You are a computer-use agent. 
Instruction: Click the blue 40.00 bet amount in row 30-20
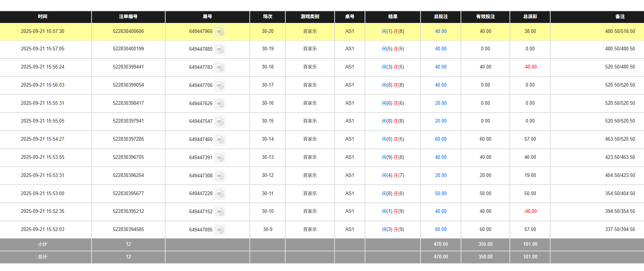pos(441,31)
